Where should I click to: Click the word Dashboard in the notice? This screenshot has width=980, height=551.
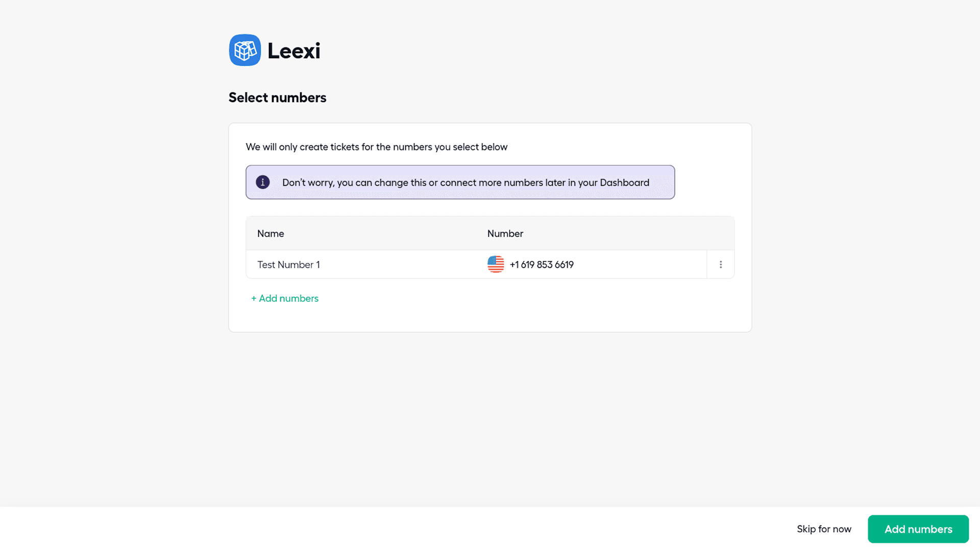[624, 183]
